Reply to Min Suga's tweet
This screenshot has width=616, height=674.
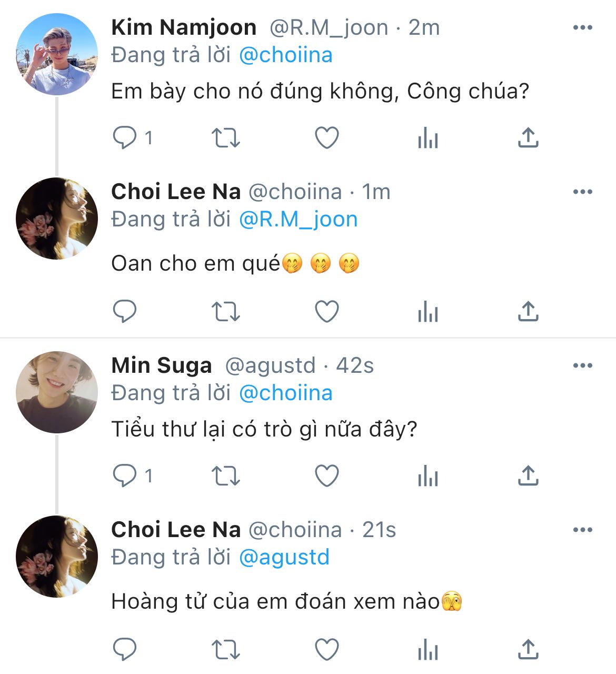(x=125, y=476)
